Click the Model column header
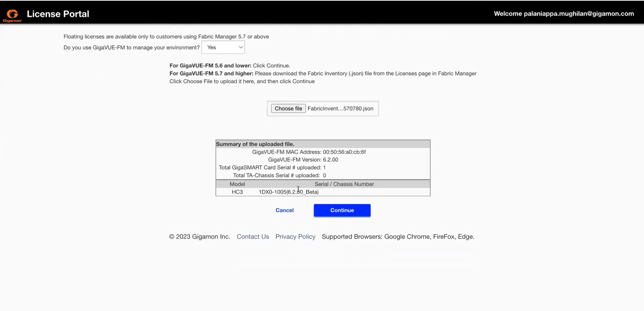The height and width of the screenshot is (311, 644). 237,184
